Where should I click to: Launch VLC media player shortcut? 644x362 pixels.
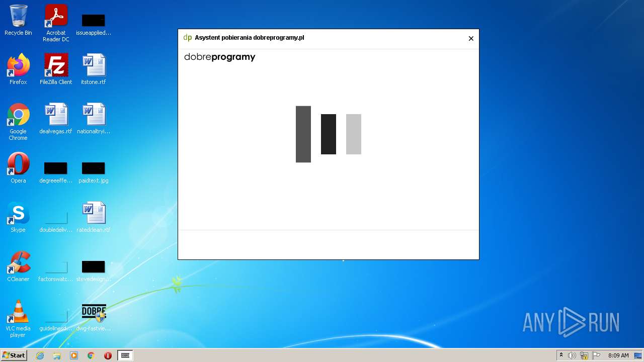pyautogui.click(x=18, y=319)
